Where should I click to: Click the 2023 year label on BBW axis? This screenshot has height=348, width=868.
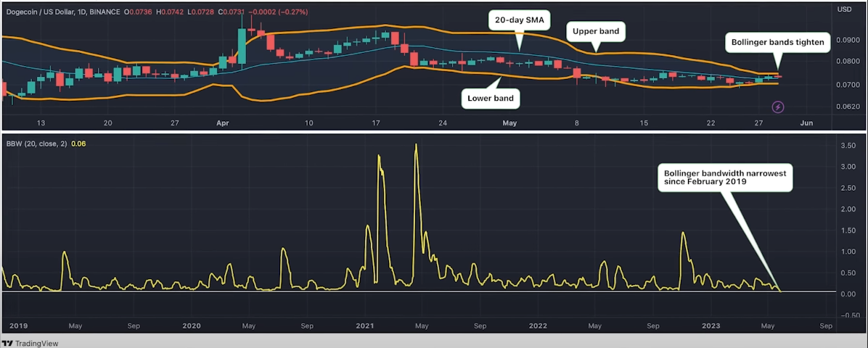coord(711,326)
